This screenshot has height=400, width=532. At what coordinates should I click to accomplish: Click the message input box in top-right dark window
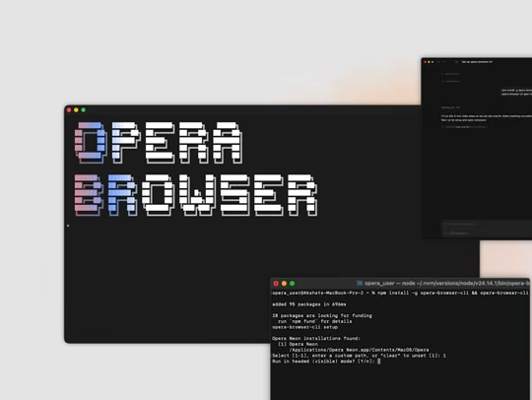(x=487, y=228)
